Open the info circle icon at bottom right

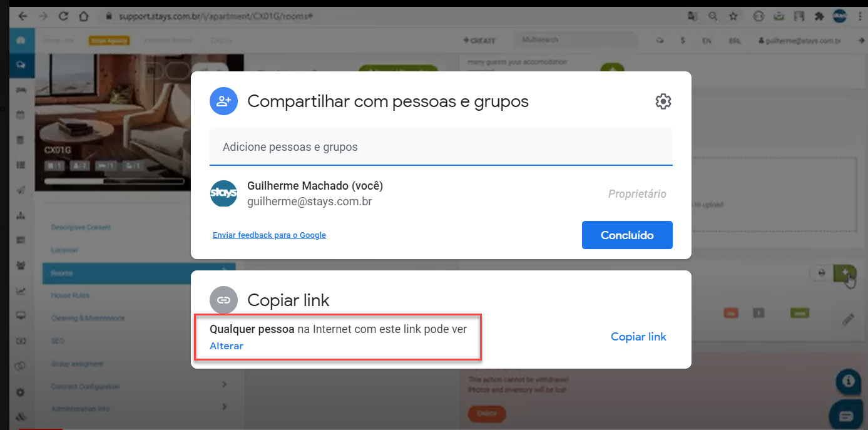pyautogui.click(x=848, y=380)
